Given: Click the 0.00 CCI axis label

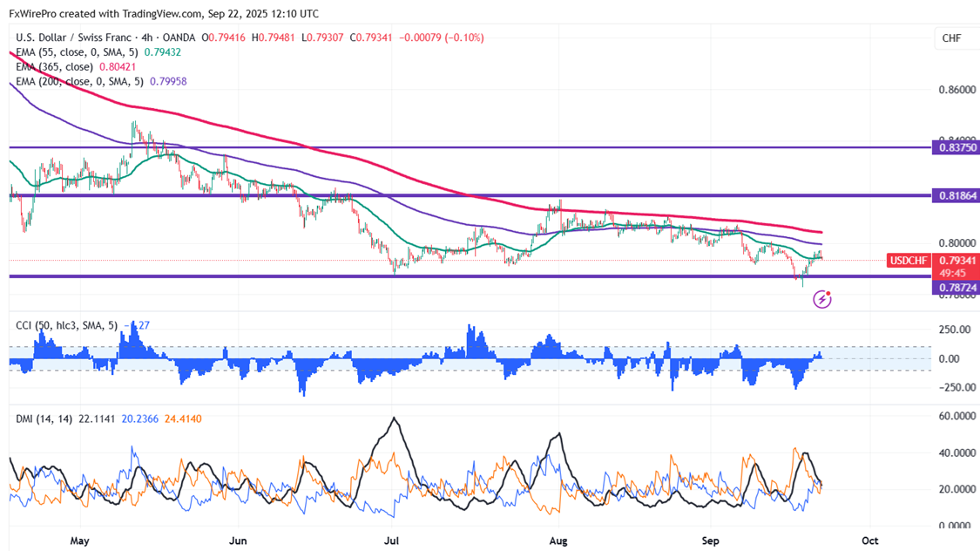Looking at the screenshot, I should click(x=950, y=358).
